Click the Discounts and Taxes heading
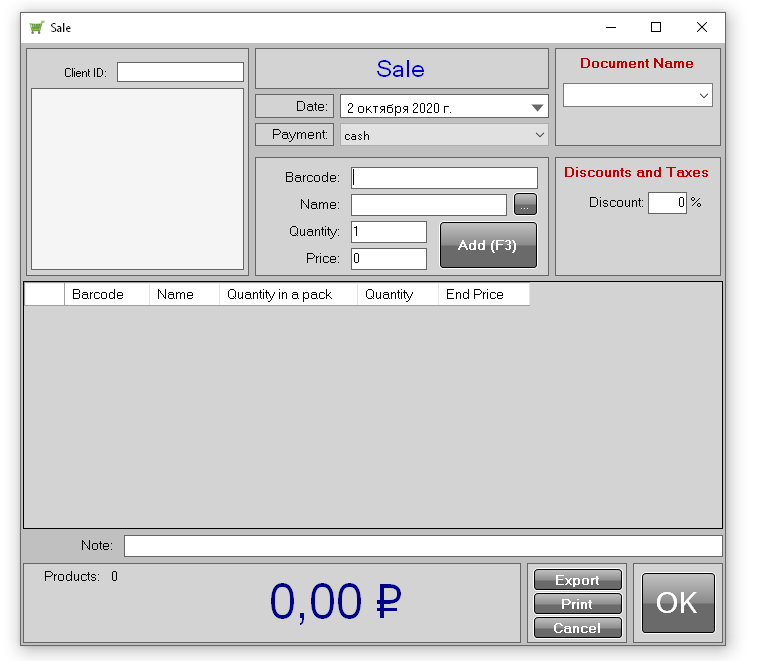 click(x=636, y=172)
